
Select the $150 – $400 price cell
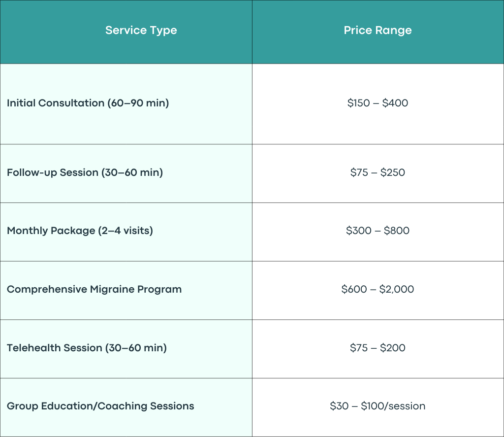tap(378, 104)
